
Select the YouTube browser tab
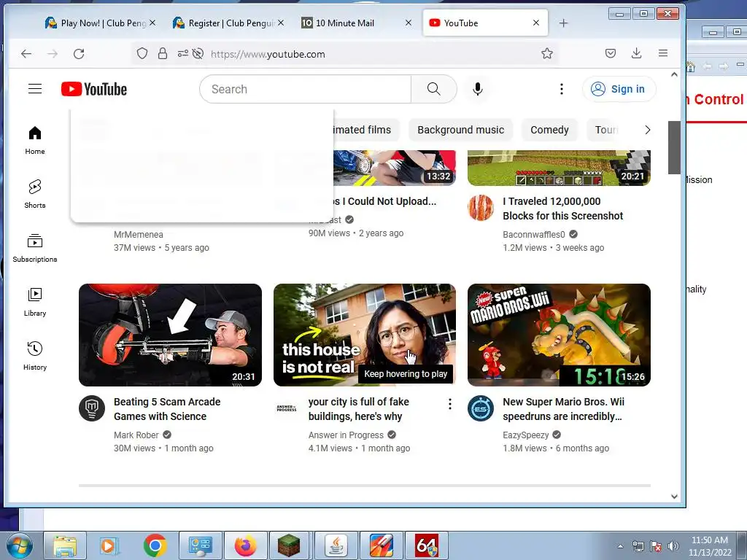pos(485,23)
